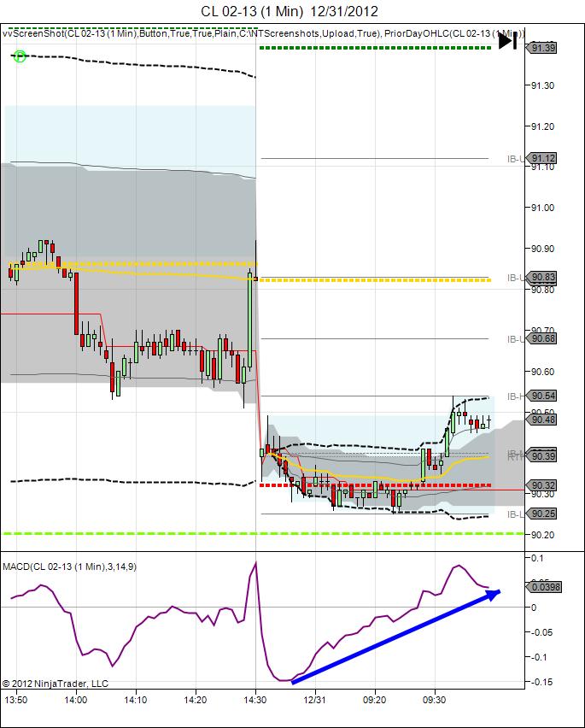
Task: Click the -0.1 MACD axis label
Action: (x=538, y=657)
